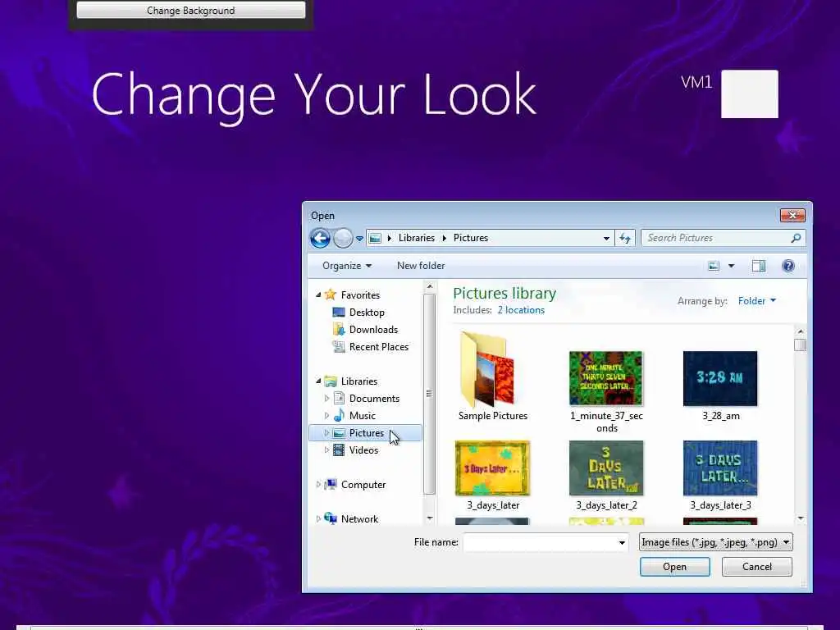Viewport: 840px width, 630px height.
Task: Select Desktop under Favorites
Action: (367, 313)
